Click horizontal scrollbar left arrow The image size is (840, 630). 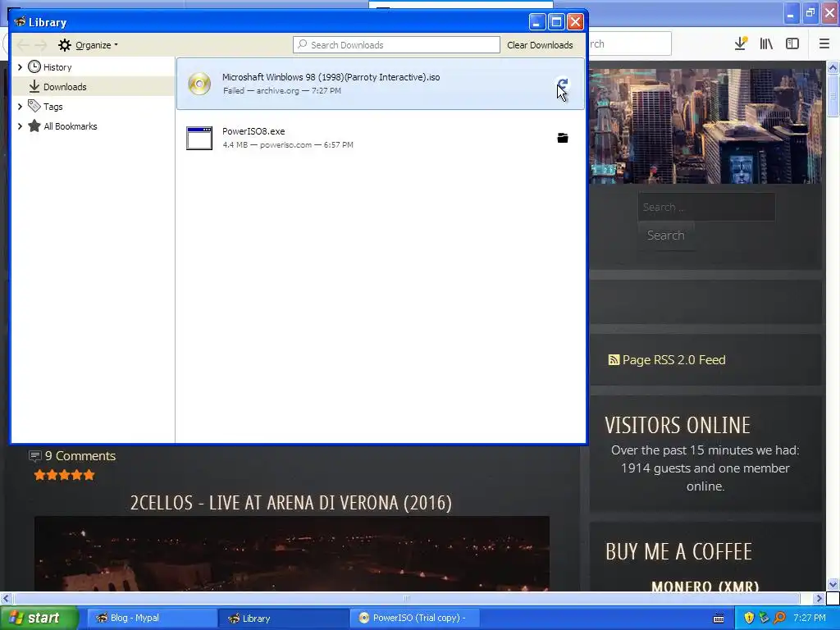[6, 598]
